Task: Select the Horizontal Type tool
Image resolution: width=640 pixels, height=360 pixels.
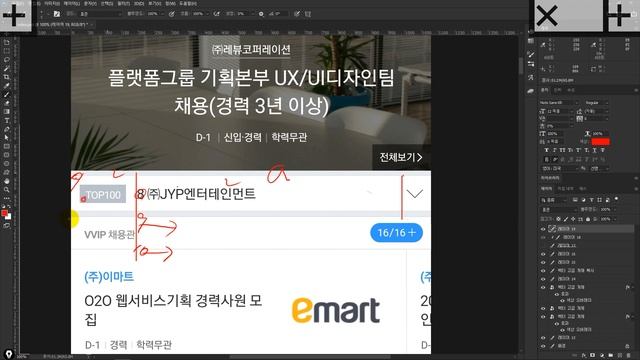Action: pyautogui.click(x=7, y=120)
